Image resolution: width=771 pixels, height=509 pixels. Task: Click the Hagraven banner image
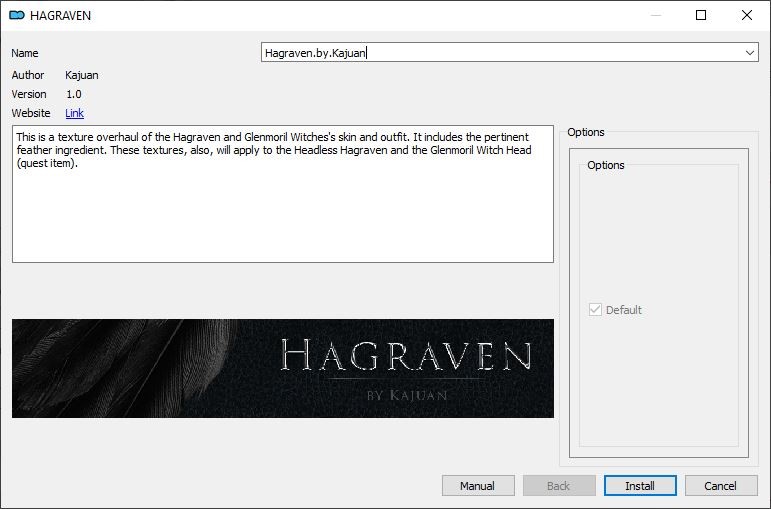(283, 368)
